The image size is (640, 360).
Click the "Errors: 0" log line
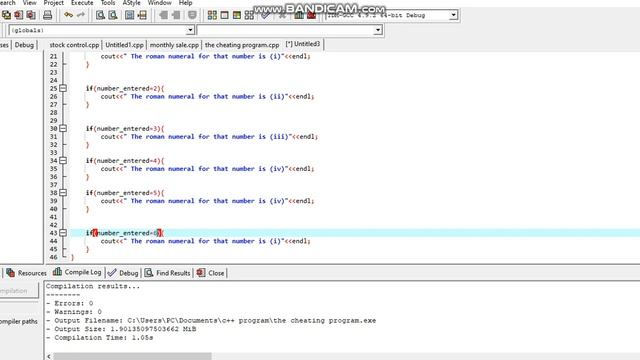[x=69, y=303]
